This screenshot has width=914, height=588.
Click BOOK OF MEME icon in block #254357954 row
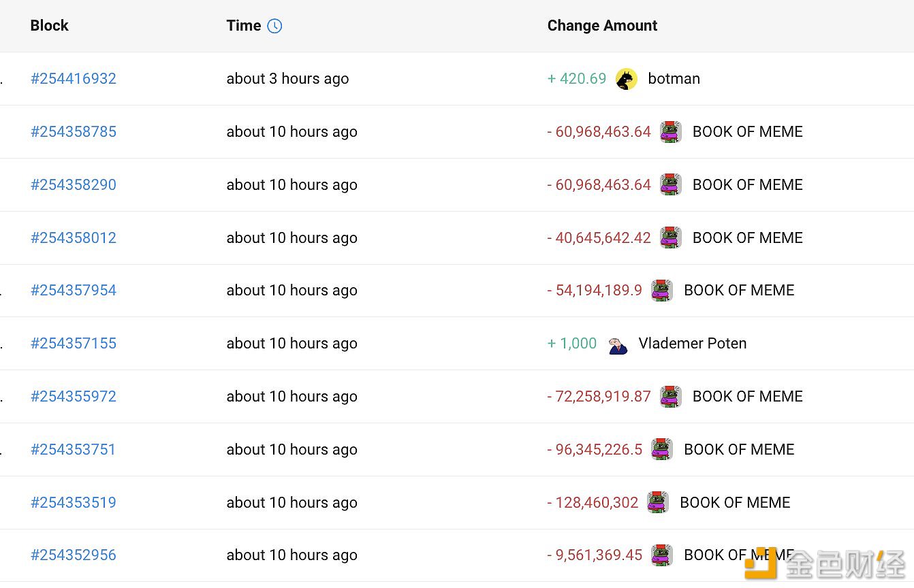(x=662, y=291)
